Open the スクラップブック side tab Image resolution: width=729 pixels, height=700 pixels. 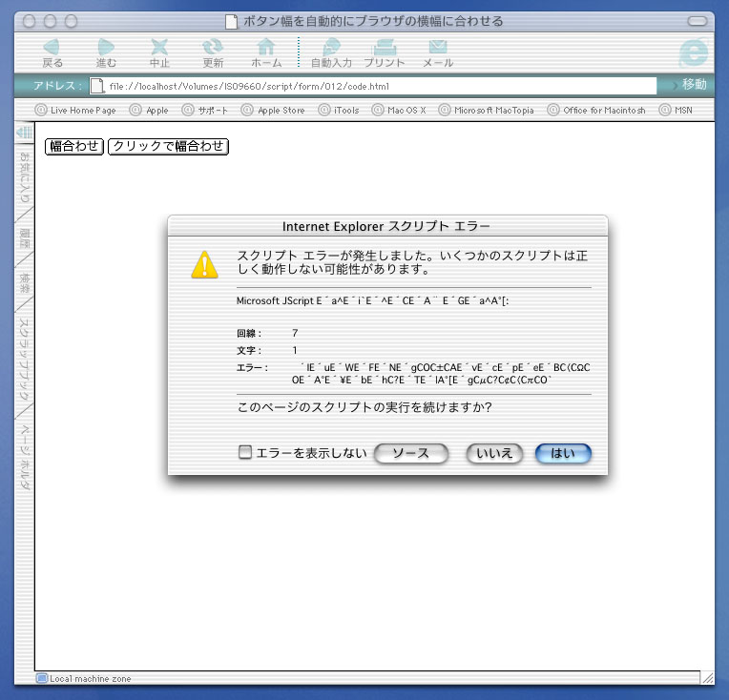tap(24, 359)
